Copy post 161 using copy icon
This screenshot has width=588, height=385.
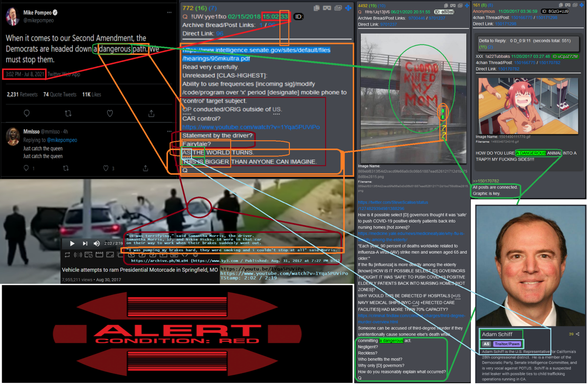tap(561, 5)
